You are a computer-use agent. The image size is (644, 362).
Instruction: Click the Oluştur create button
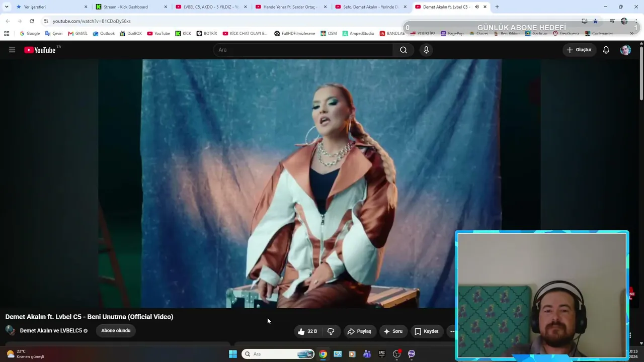[579, 50]
